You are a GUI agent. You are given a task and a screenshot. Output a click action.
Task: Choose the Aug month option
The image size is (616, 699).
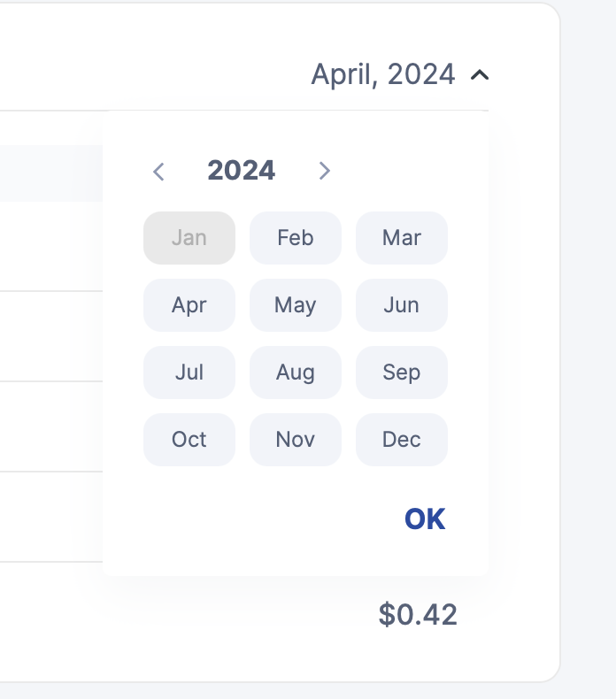tap(296, 373)
